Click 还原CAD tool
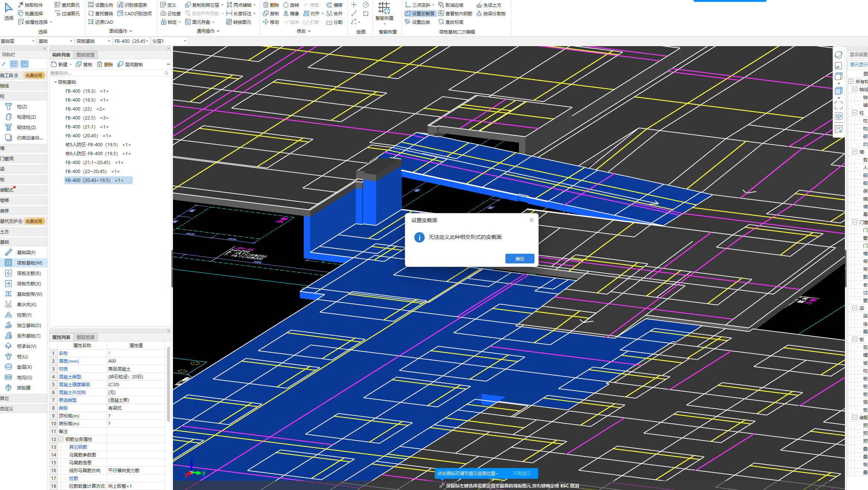Screen dimensions: 868x490 [100, 22]
